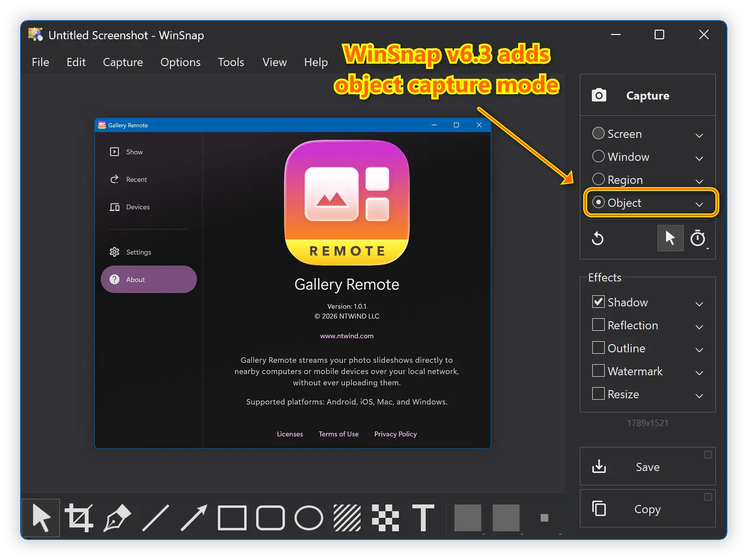Expand Screen capture options chevron
Viewport: 747px width, 560px height.
point(699,135)
